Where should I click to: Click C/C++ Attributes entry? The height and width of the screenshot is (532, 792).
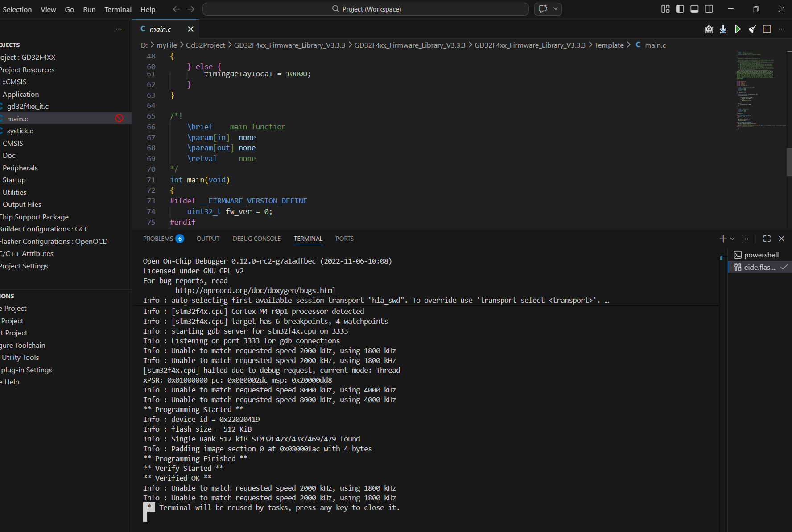click(x=27, y=253)
